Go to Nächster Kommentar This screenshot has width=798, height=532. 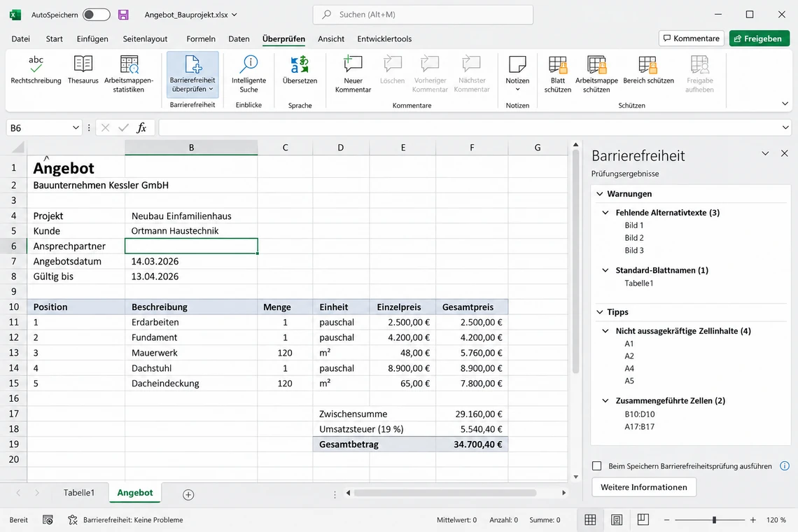click(472, 74)
